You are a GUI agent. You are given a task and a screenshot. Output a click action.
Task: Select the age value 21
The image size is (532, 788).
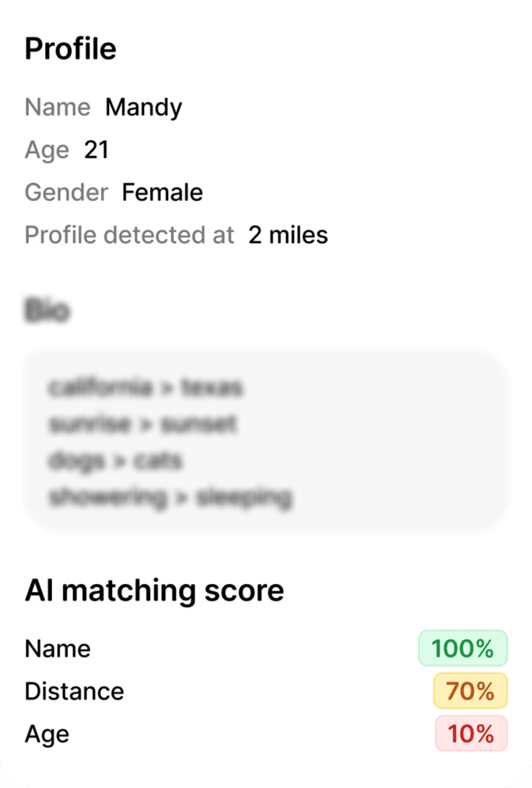coord(96,150)
